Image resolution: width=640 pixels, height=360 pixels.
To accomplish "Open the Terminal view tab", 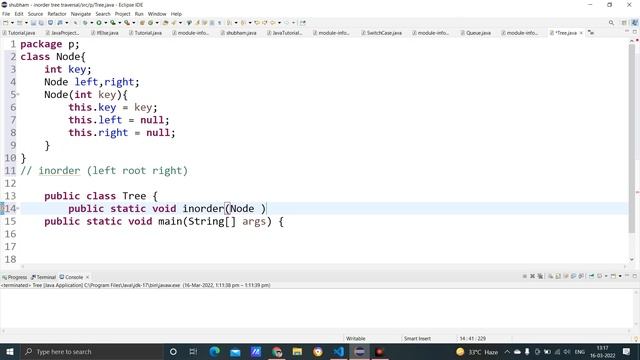I will [x=43, y=277].
